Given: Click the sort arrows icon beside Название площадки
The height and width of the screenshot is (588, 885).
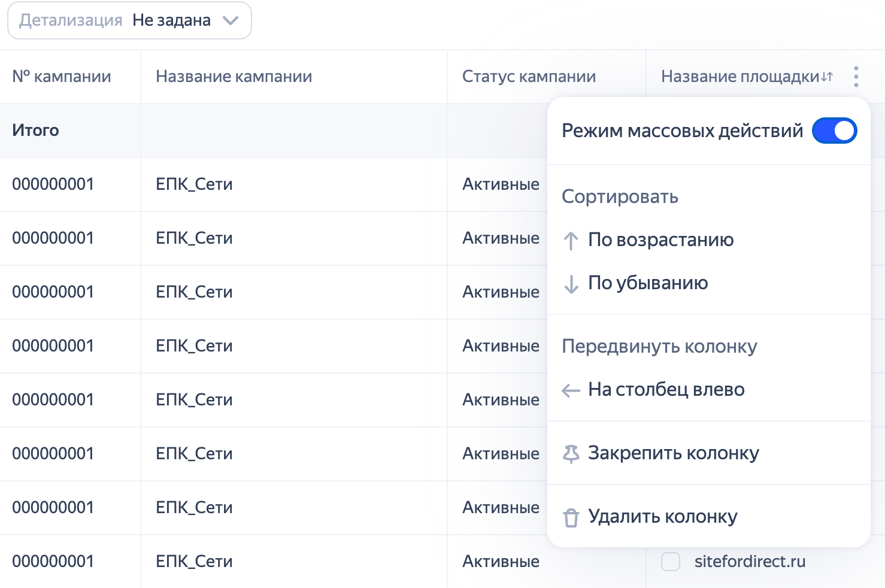Looking at the screenshot, I should point(827,77).
